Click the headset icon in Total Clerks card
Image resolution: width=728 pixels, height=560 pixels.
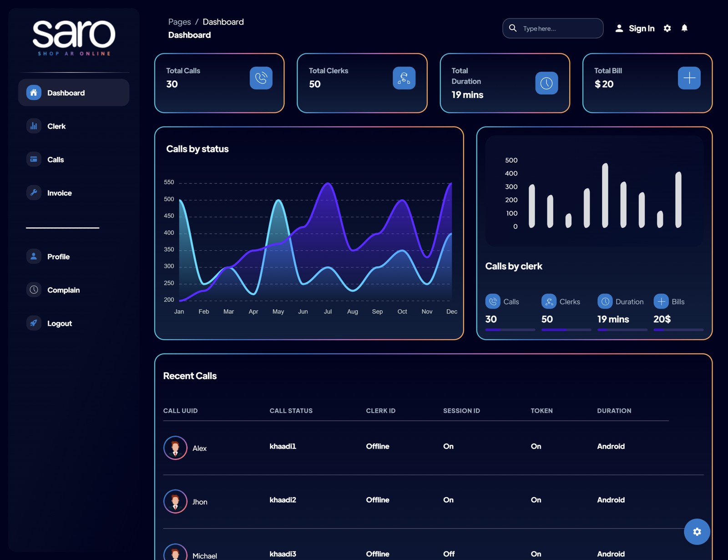[404, 78]
